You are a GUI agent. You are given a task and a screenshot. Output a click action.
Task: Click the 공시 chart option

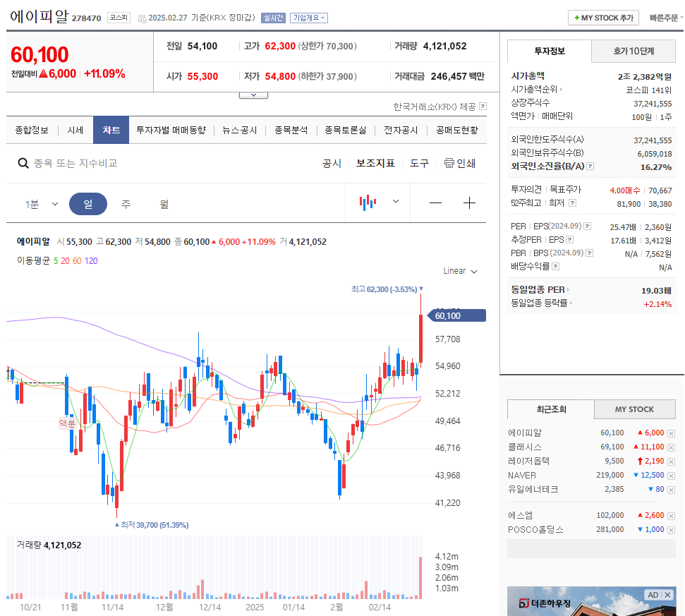[x=332, y=164]
